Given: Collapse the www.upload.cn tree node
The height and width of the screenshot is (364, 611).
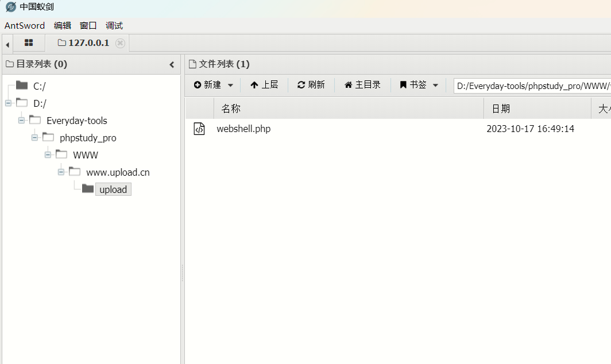Looking at the screenshot, I should (x=61, y=172).
